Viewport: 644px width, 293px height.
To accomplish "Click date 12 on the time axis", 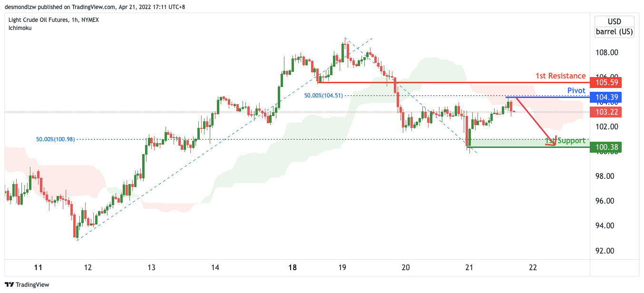I will point(88,267).
